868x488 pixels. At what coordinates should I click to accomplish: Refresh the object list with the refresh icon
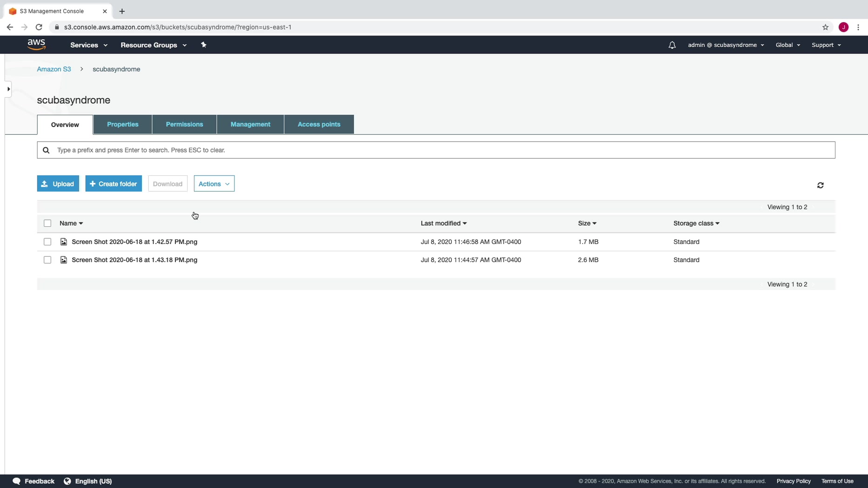pyautogui.click(x=821, y=185)
